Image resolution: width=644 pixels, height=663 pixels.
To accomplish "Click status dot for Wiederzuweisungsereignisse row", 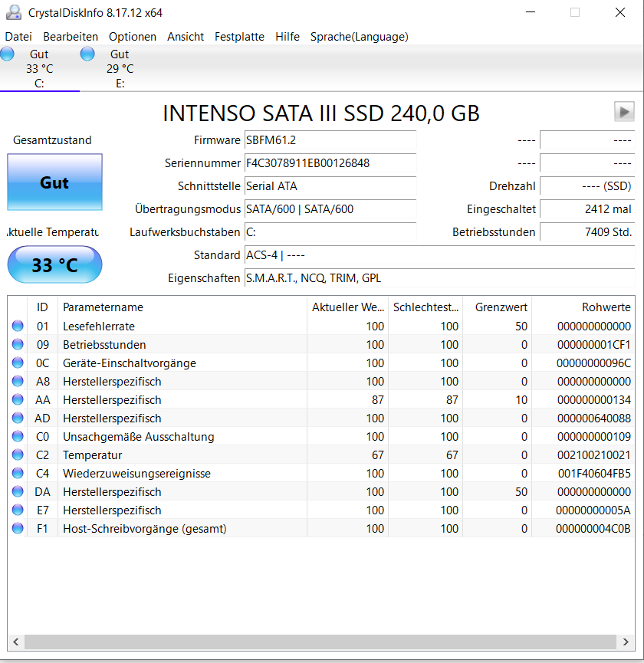I will 18,473.
